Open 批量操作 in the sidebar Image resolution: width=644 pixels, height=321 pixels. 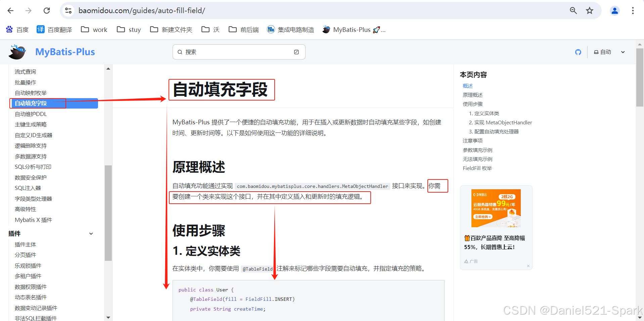click(26, 82)
